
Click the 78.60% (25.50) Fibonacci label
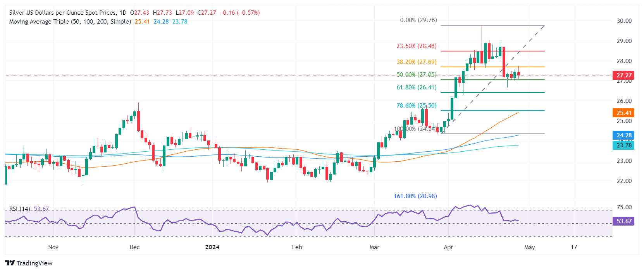point(416,106)
